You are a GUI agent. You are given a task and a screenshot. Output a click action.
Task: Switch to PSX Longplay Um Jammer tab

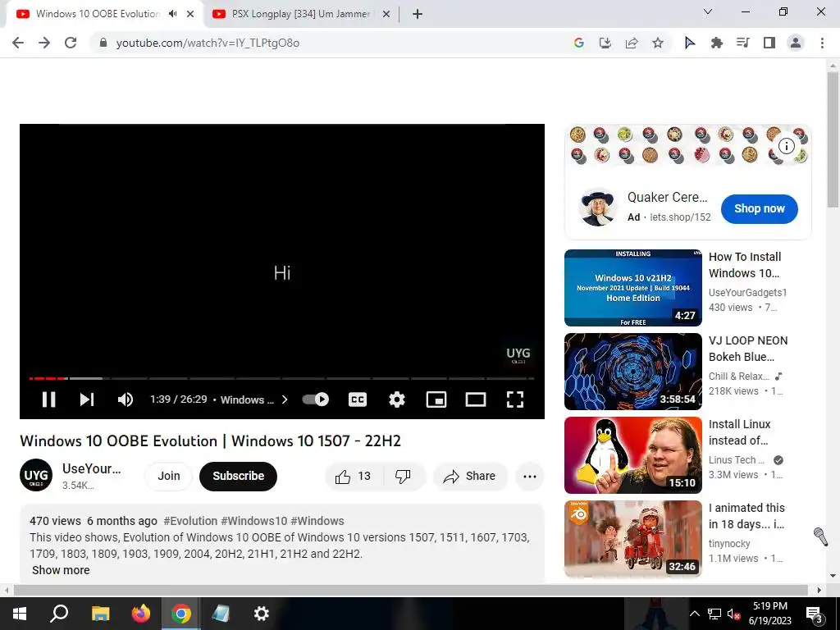(x=301, y=14)
